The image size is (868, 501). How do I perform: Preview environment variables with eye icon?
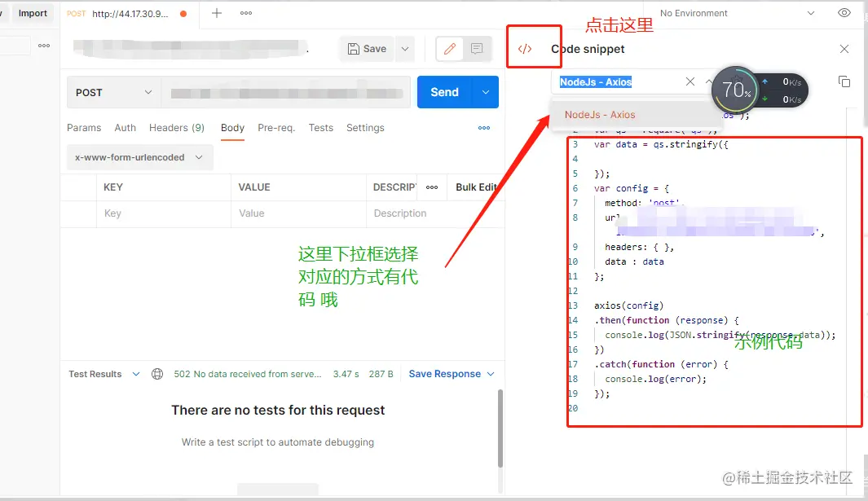tap(844, 13)
